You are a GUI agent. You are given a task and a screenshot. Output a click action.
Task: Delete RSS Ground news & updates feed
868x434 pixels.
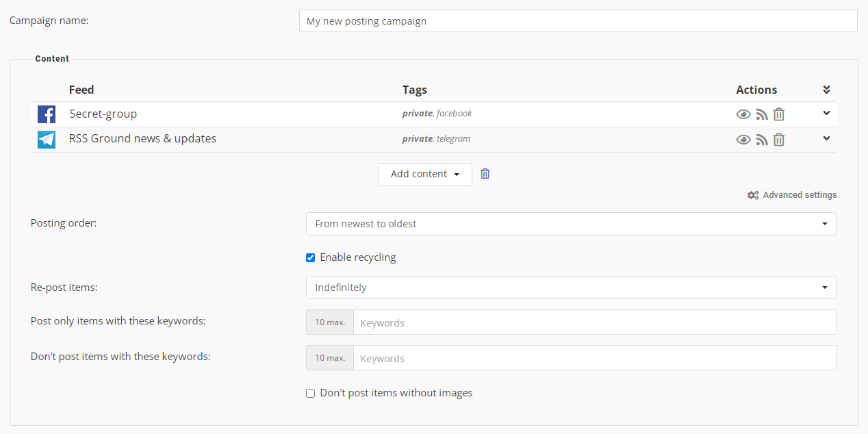779,140
